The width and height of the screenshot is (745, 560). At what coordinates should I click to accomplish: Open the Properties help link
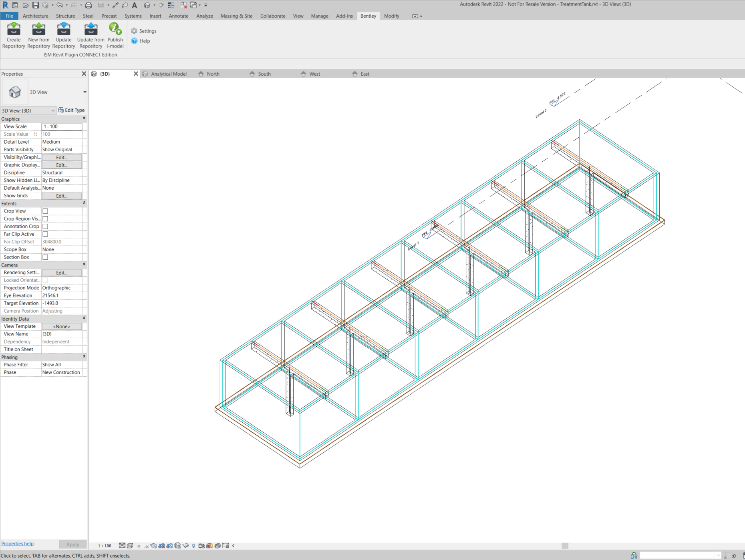tap(18, 544)
